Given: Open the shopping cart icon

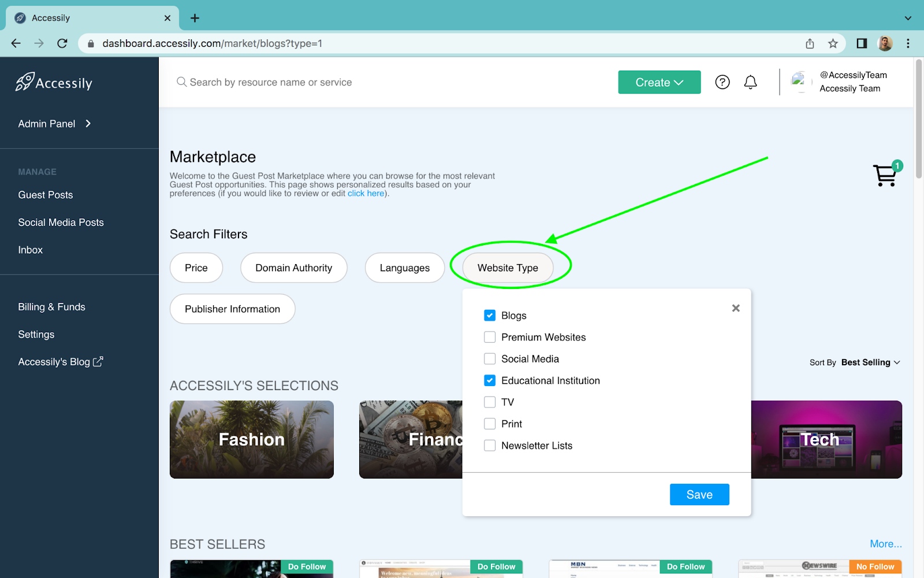Looking at the screenshot, I should coord(885,175).
